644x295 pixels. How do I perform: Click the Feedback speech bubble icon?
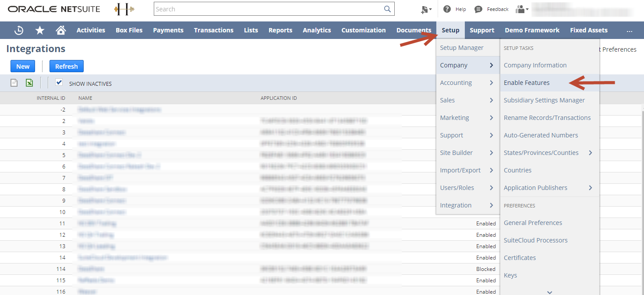pos(478,9)
